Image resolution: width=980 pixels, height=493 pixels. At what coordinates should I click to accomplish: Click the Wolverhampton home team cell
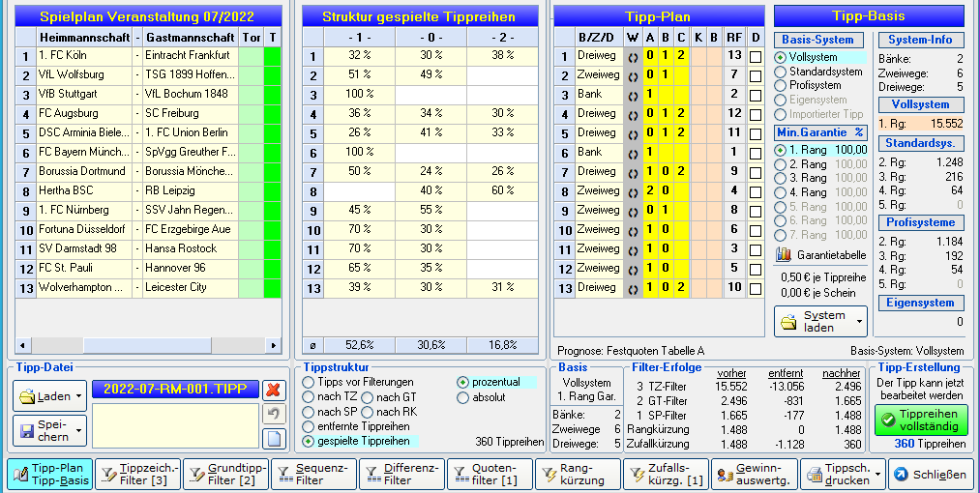(x=84, y=288)
